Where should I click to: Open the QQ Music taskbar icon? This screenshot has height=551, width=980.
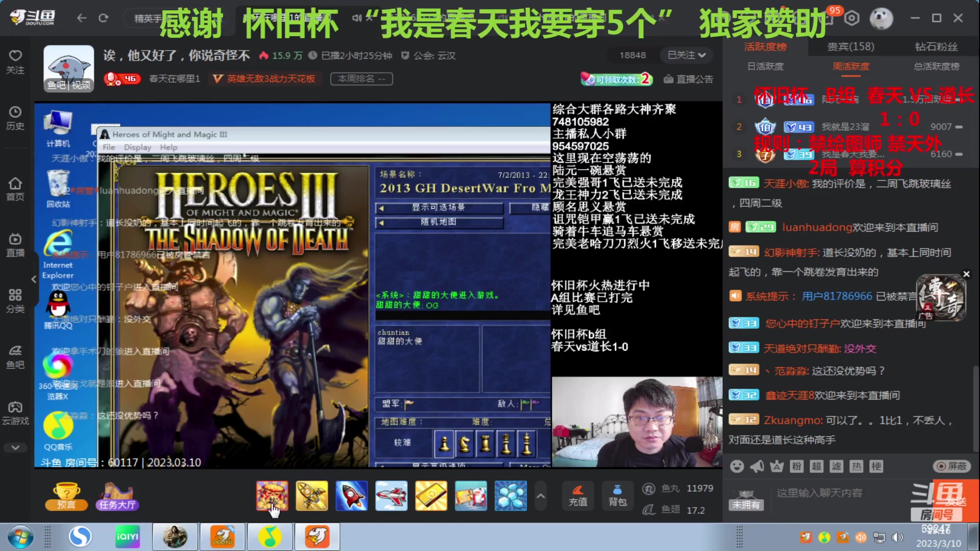point(269,537)
